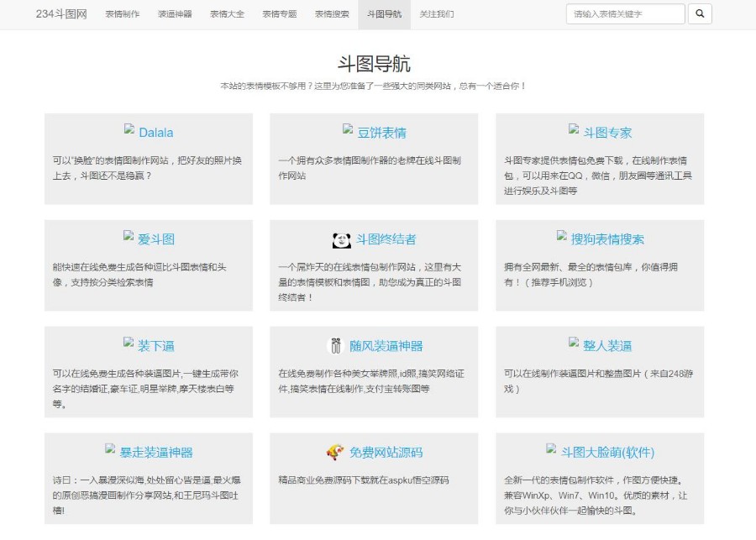Screen dimensions: 756x540
Task: Open the Dalala link
Action: point(155,133)
